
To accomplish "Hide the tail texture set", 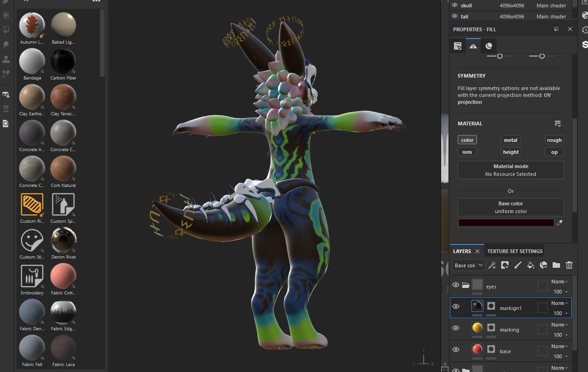I will coord(455,17).
